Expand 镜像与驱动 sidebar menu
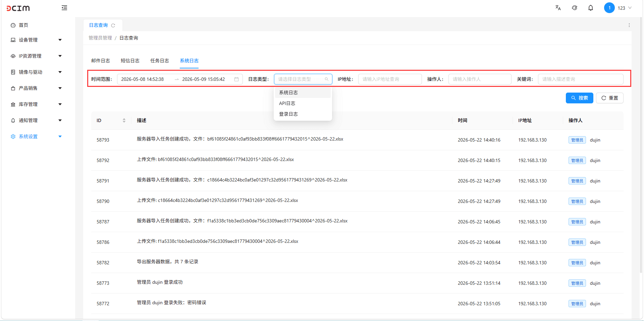The height and width of the screenshot is (321, 644). [36, 72]
